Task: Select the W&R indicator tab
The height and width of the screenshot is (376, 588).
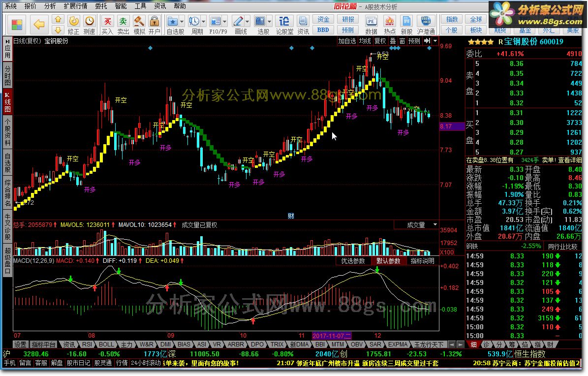Action: pos(146,345)
